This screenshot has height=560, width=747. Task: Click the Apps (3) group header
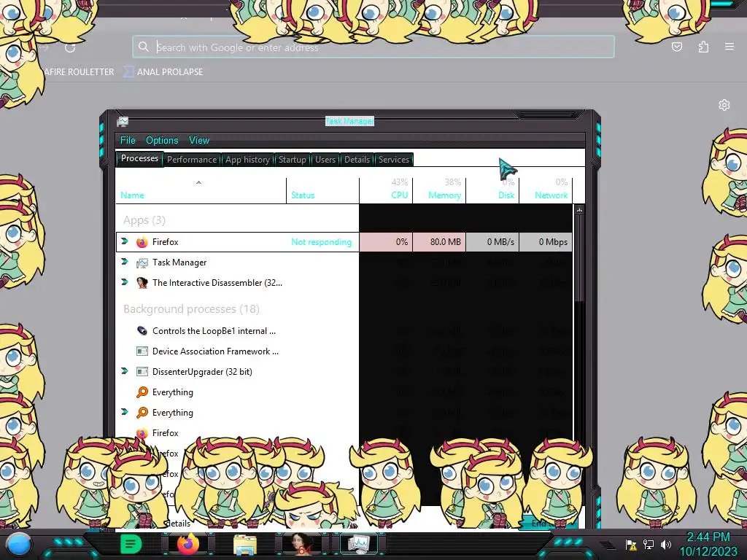coord(144,220)
